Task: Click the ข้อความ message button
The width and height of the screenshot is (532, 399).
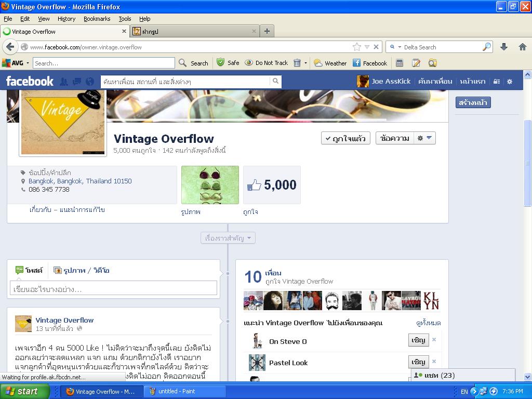Action: [x=395, y=138]
